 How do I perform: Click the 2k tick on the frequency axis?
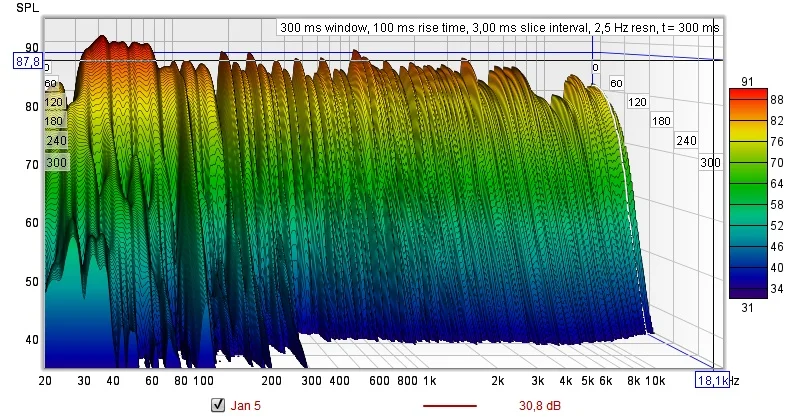(497, 381)
